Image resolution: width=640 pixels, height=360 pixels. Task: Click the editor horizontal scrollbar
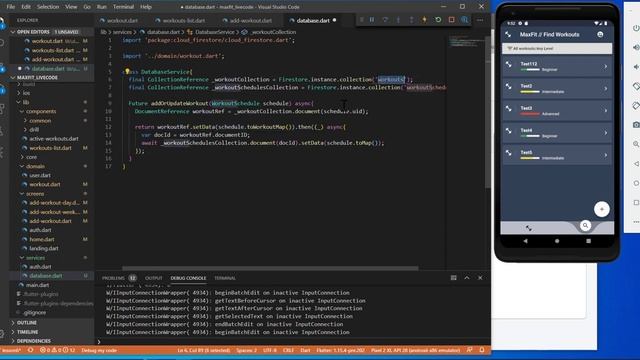click(270, 268)
